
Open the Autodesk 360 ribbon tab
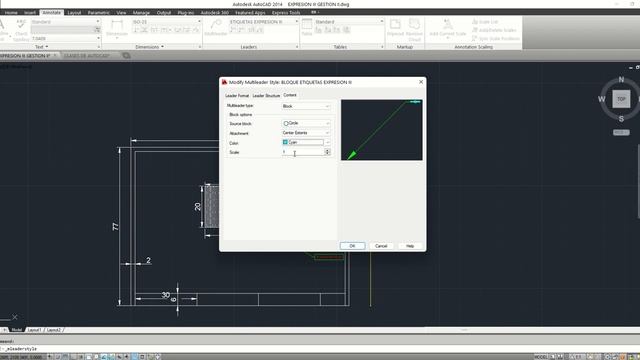tap(215, 13)
